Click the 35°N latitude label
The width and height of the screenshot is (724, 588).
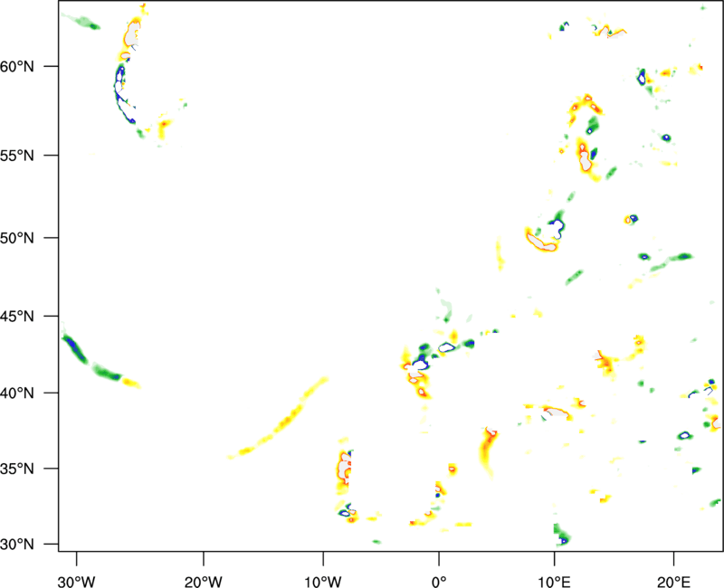click(x=17, y=469)
